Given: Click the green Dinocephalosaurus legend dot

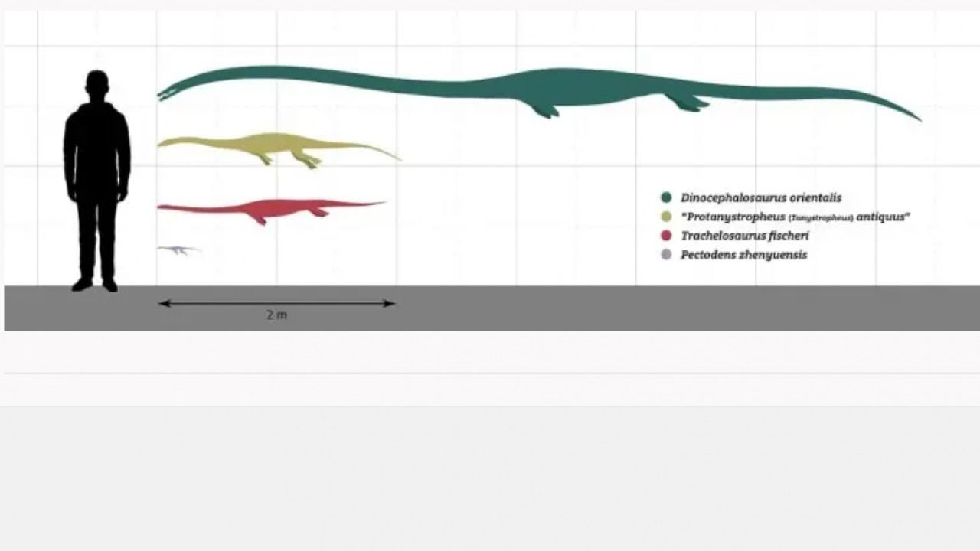Looking at the screenshot, I should pyautogui.click(x=666, y=197).
